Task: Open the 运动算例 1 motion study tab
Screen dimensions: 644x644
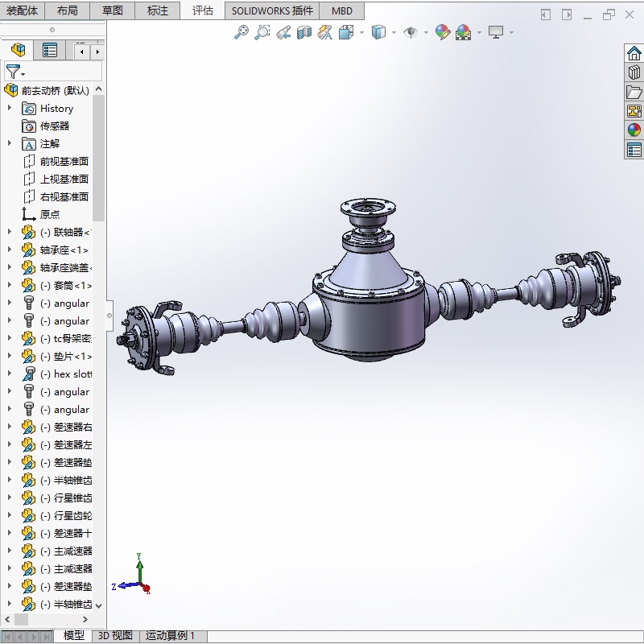Action: click(170, 636)
